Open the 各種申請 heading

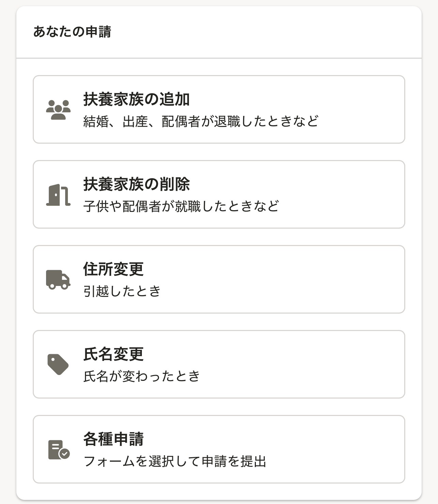point(113,439)
